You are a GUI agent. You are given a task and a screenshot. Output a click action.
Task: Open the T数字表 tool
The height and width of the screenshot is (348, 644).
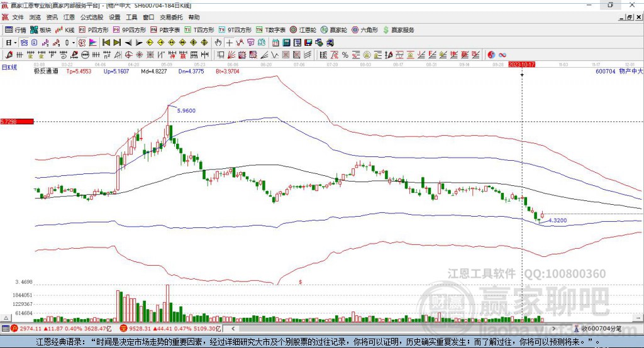[x=270, y=30]
